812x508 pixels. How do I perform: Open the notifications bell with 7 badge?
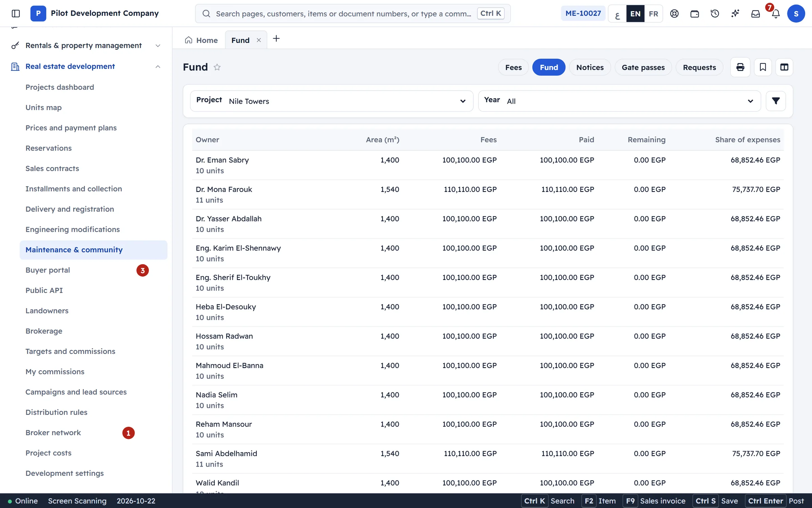[776, 14]
